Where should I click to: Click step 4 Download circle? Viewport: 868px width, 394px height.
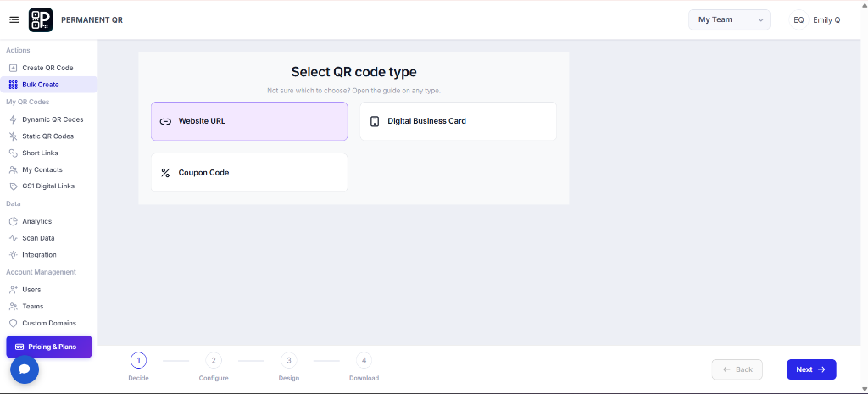pos(364,361)
